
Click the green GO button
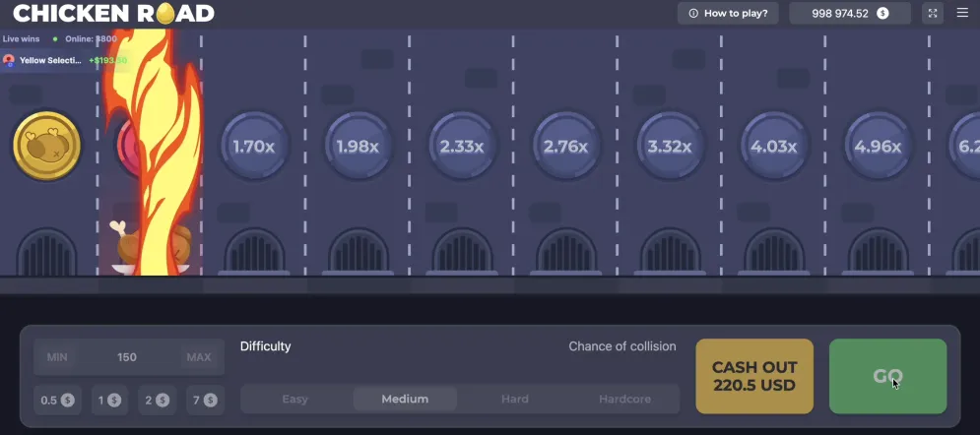pos(887,376)
